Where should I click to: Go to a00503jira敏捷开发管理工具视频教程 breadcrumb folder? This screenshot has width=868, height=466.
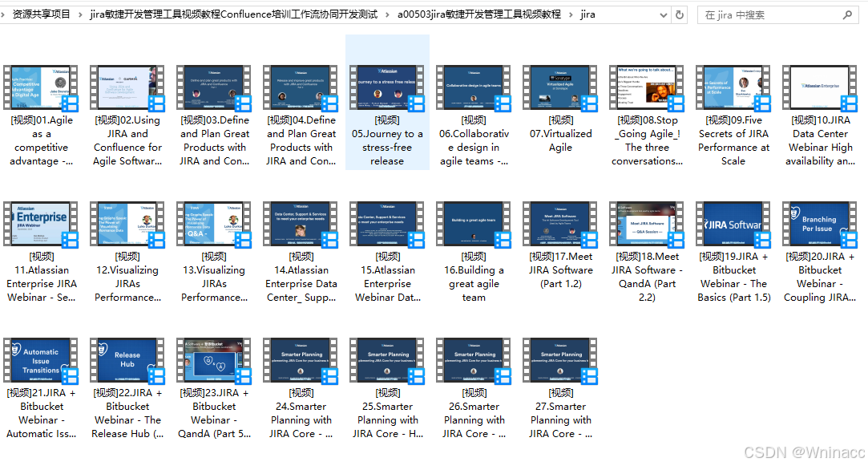tap(478, 14)
